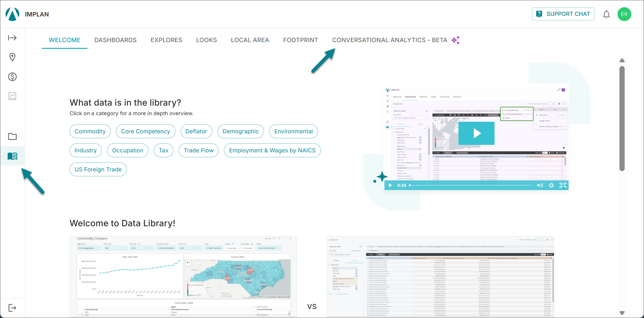Screen dimensions: 644x318
Task: Click the page scrollbar down arrow
Action: coord(622,313)
